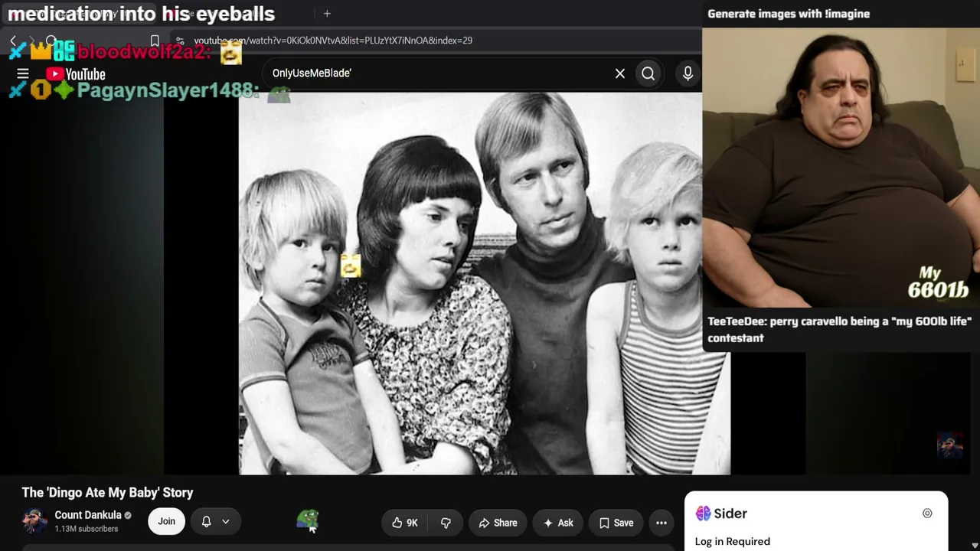Open the more actions ellipsis menu
The image size is (980, 551).
click(661, 523)
